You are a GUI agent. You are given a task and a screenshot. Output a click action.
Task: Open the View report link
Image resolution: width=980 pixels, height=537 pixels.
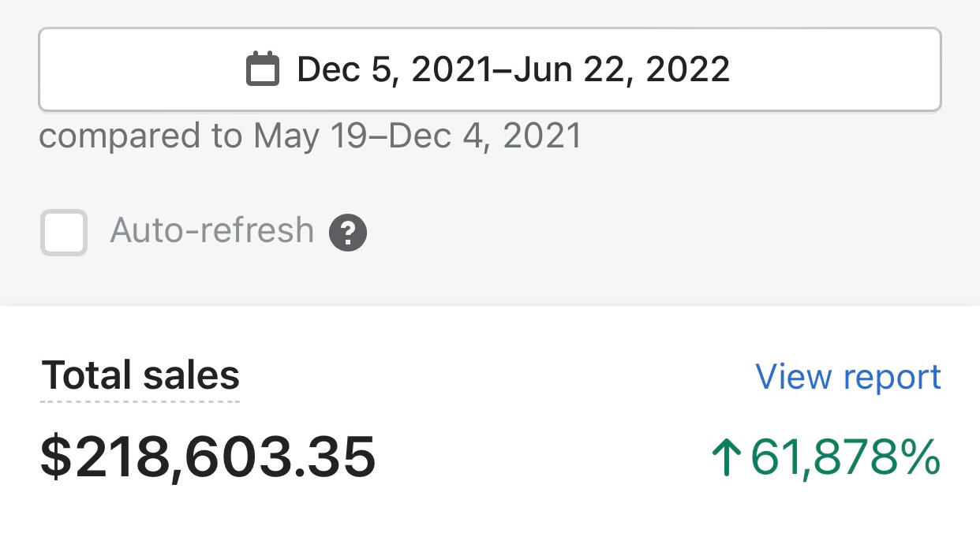(x=847, y=377)
